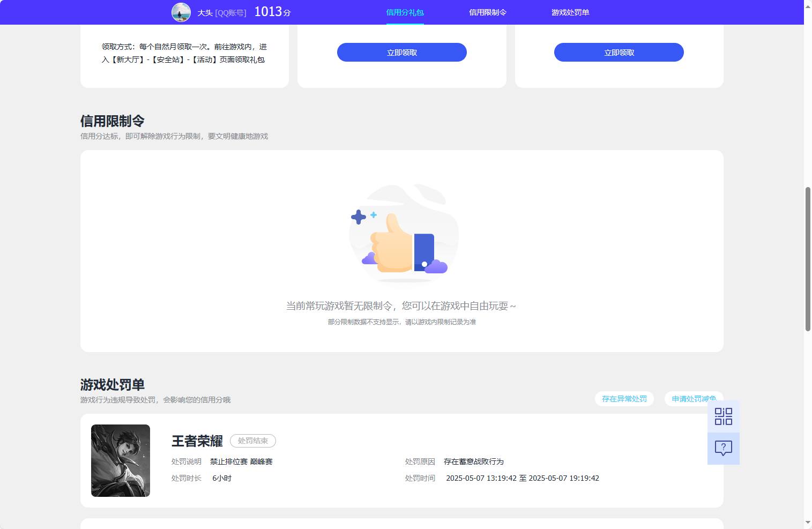Click the plus decoration beside the thumbs-up graphic

tap(358, 217)
